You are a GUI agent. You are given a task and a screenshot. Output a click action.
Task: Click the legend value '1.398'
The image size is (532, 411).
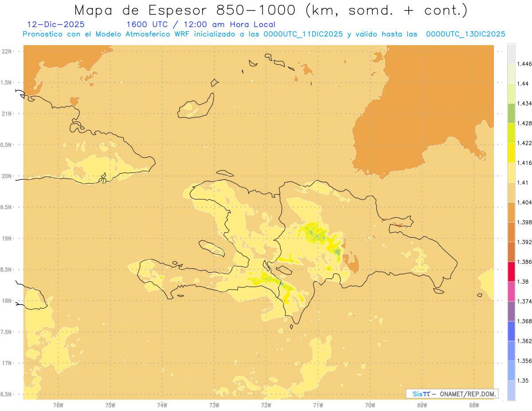pos(524,222)
